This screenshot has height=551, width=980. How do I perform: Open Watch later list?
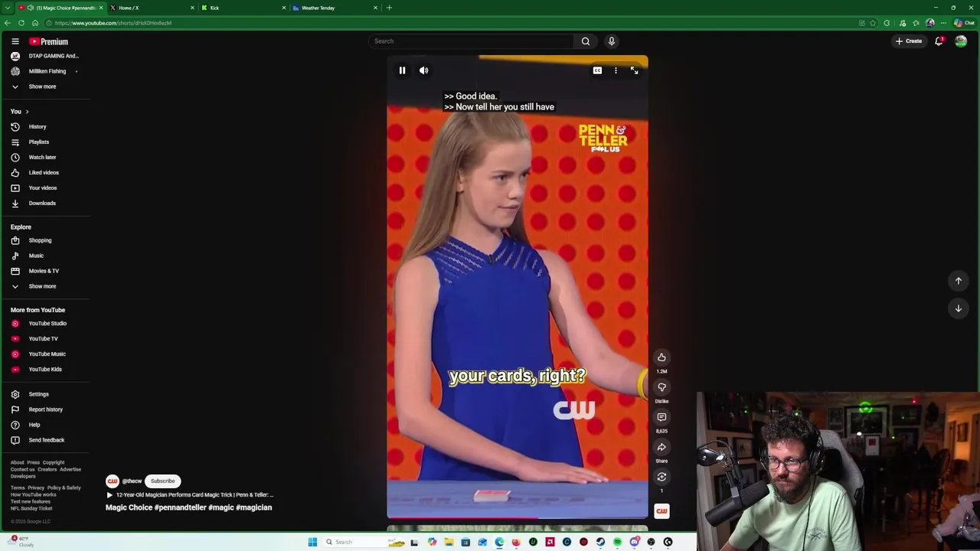[42, 158]
